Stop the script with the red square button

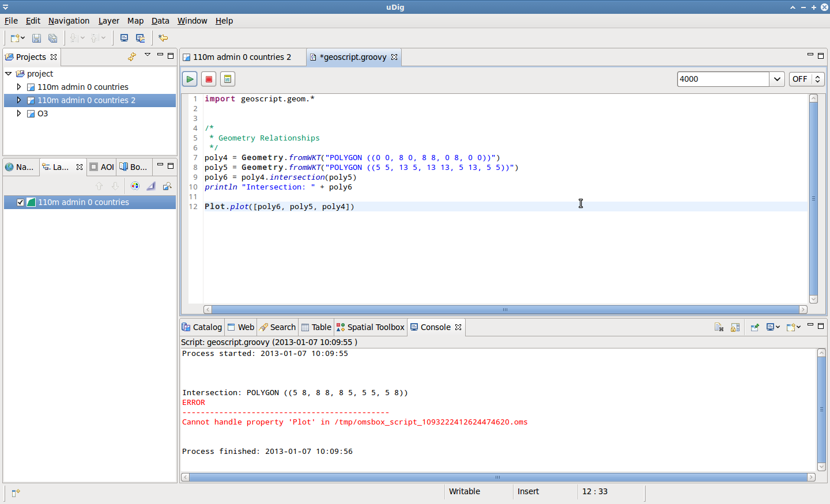click(209, 79)
